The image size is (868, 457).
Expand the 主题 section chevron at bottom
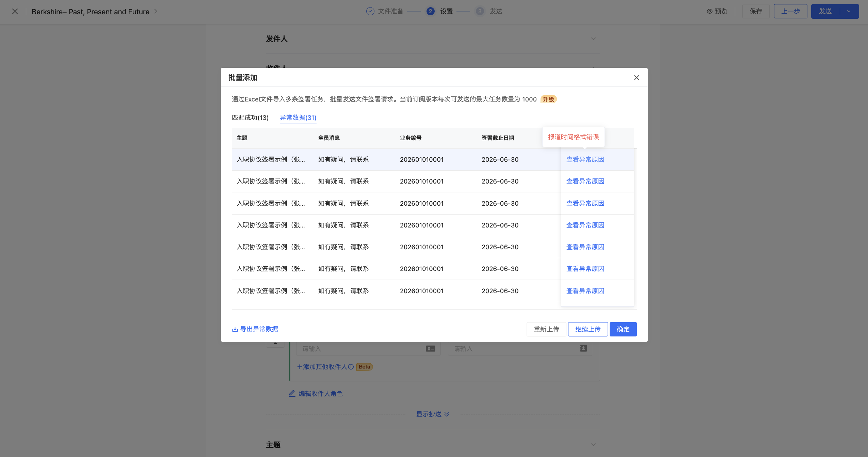593,445
